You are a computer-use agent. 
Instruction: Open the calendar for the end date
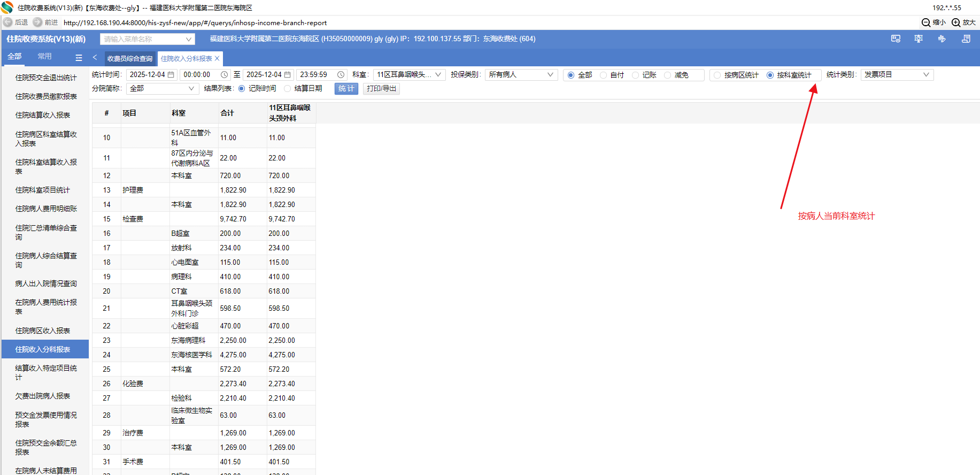[x=288, y=75]
